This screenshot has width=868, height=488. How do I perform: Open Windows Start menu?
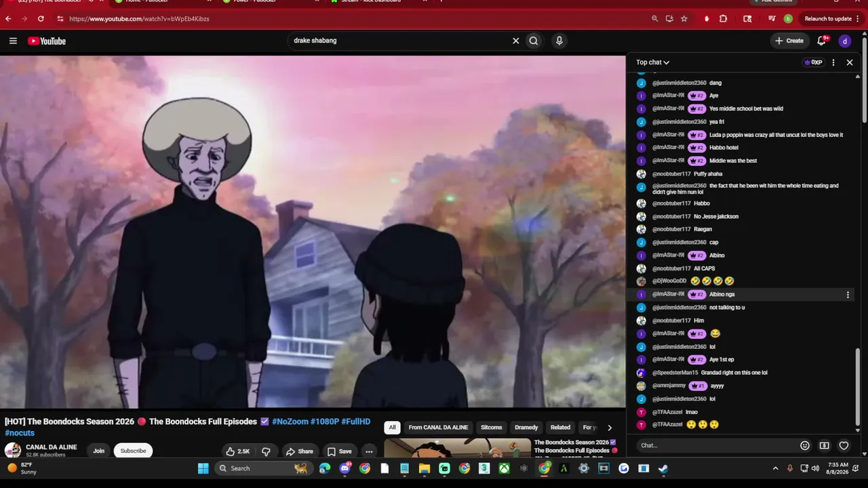pos(203,468)
